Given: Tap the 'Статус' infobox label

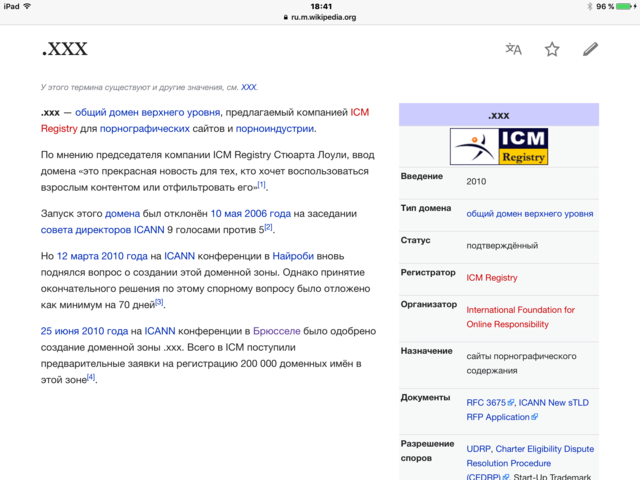Looking at the screenshot, I should [x=415, y=240].
